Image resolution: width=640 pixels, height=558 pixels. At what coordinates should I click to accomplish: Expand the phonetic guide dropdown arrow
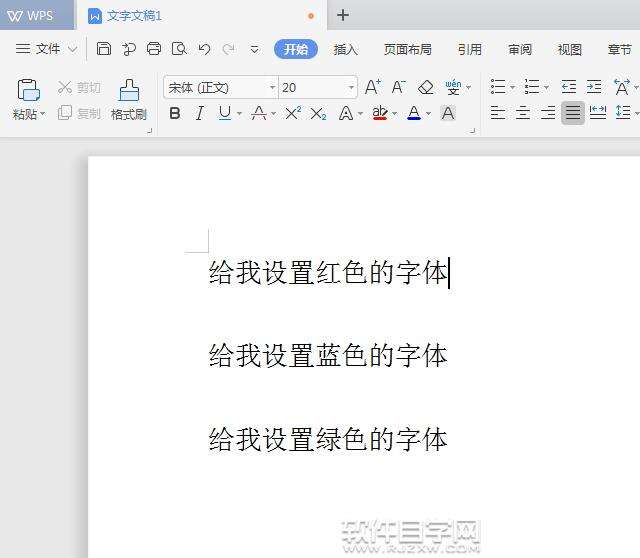pyautogui.click(x=469, y=87)
